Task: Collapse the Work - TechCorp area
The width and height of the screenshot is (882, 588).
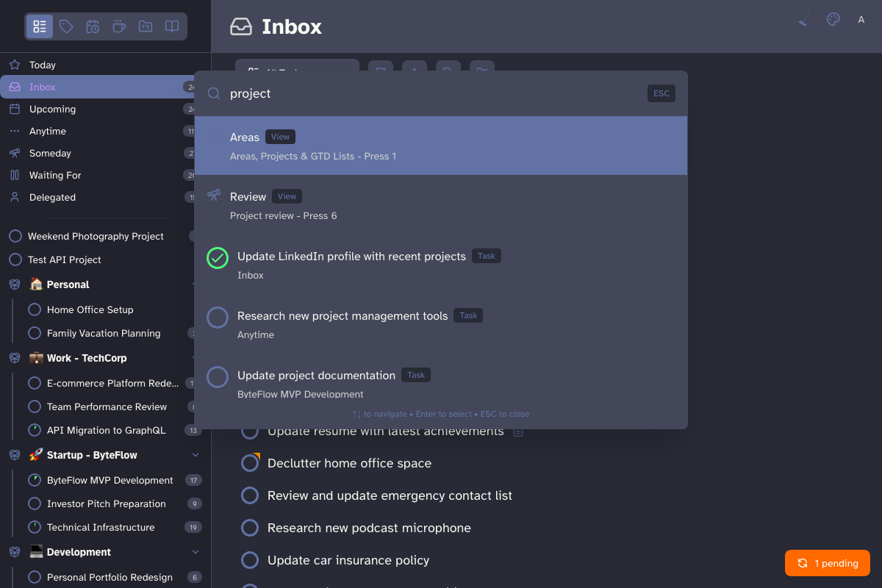Action: 193,358
